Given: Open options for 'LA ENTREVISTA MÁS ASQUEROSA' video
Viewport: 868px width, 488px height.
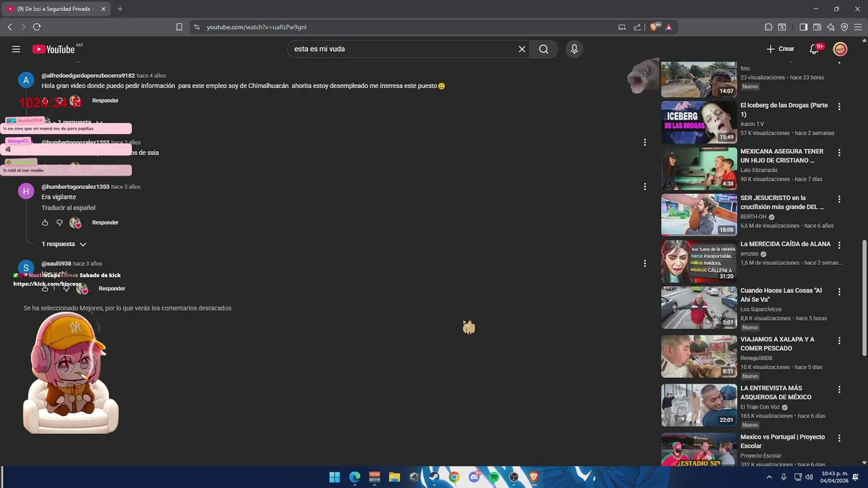Looking at the screenshot, I should click(x=840, y=389).
